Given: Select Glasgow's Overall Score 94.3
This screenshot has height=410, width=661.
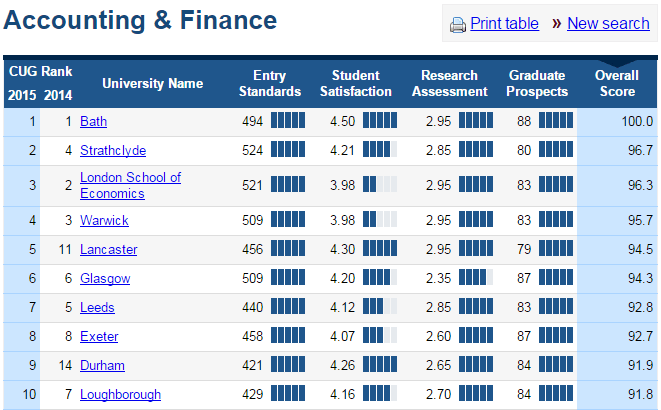Looking at the screenshot, I should pos(640,279).
